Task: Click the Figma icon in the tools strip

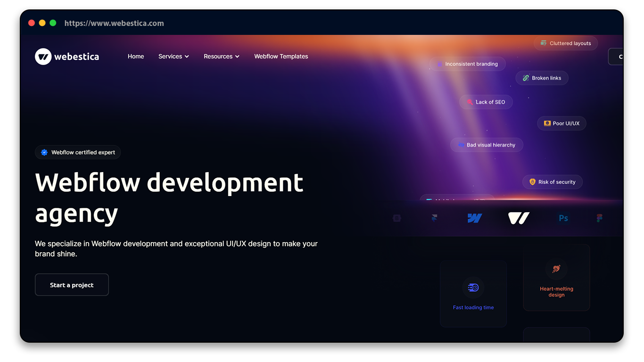Action: tap(599, 218)
